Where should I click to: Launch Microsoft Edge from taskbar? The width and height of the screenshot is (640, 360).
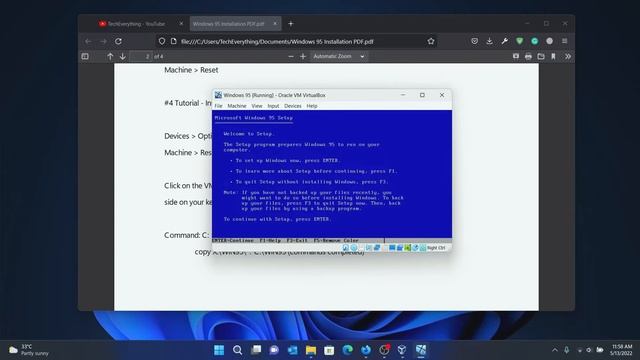point(347,350)
